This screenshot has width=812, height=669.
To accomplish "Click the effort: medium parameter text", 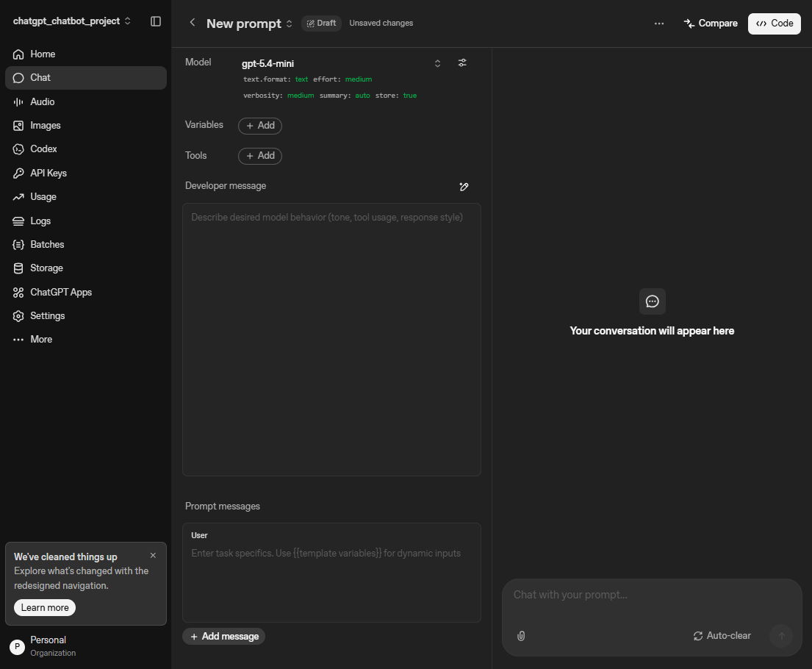I will click(x=342, y=79).
